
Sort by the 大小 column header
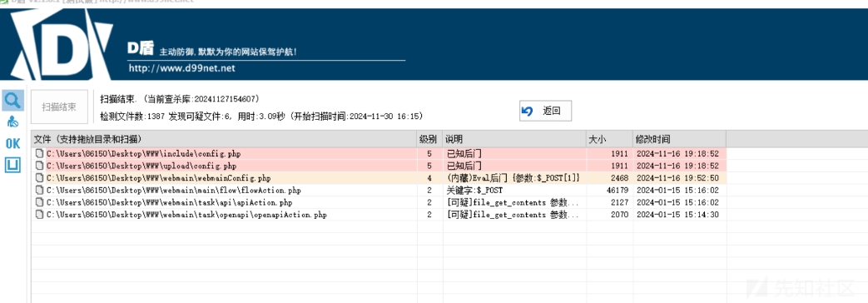click(x=609, y=139)
